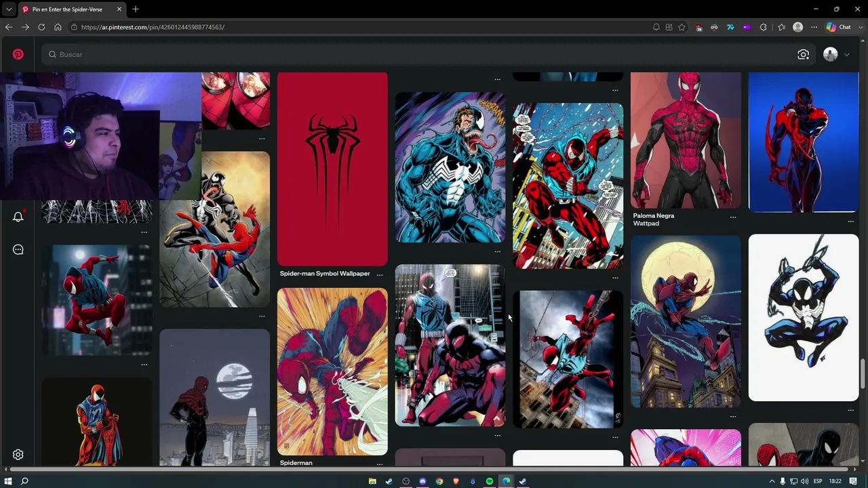Open Spotify from the taskbar
868x488 pixels.
click(490, 481)
